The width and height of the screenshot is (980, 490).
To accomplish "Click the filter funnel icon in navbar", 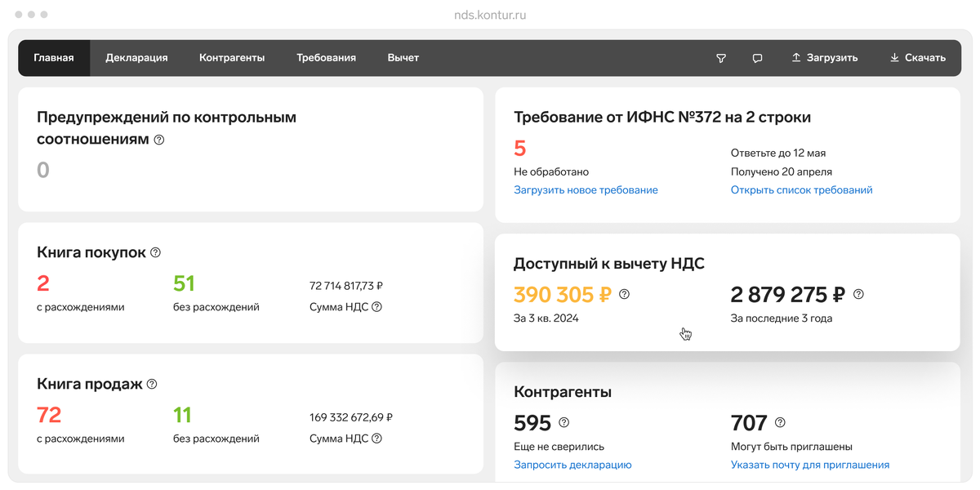I will 721,58.
